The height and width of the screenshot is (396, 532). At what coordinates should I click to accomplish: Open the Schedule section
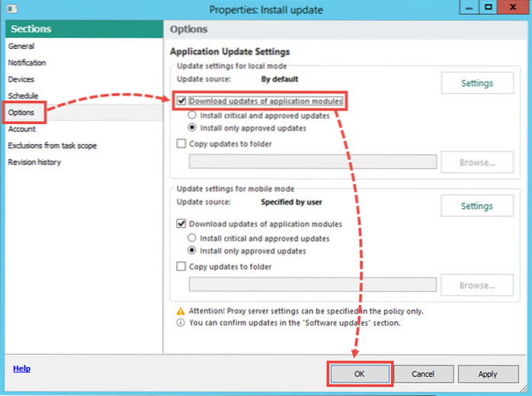pos(23,96)
